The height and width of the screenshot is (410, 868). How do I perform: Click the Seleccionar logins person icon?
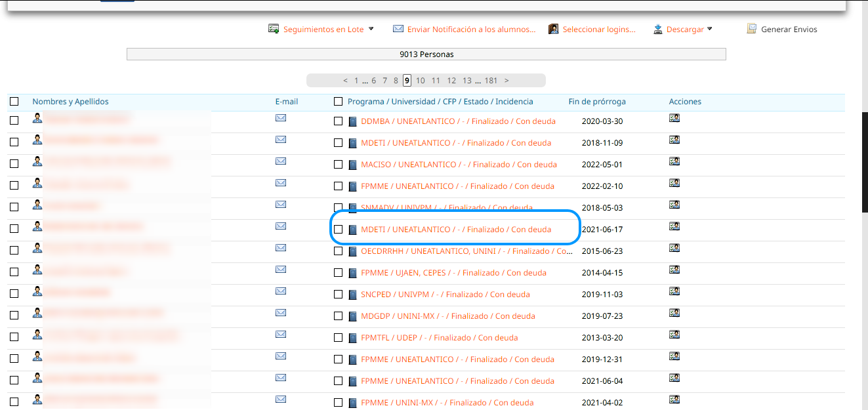pyautogui.click(x=554, y=29)
